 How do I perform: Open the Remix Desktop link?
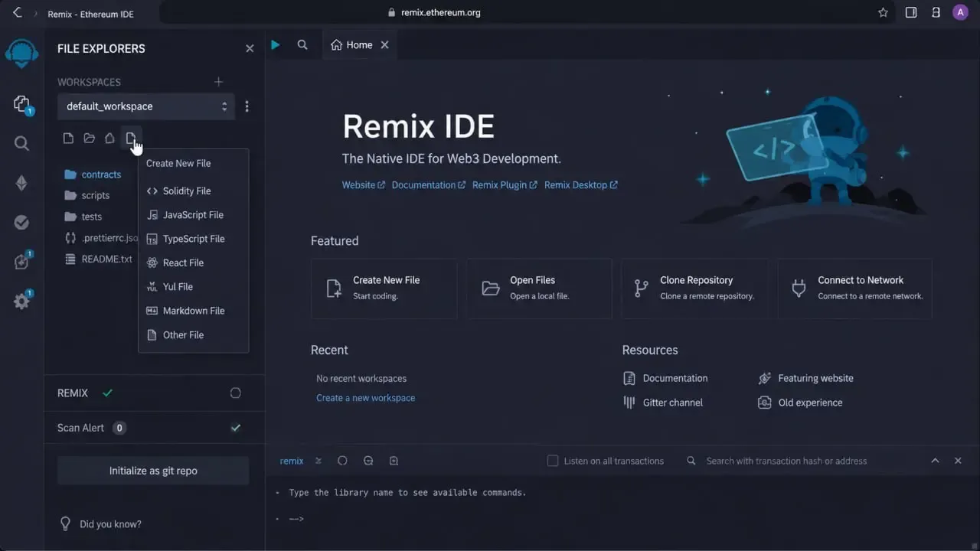(x=581, y=185)
